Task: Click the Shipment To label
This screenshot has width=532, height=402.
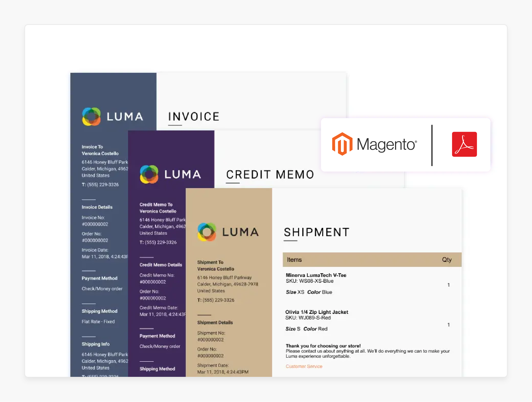Action: click(x=210, y=262)
